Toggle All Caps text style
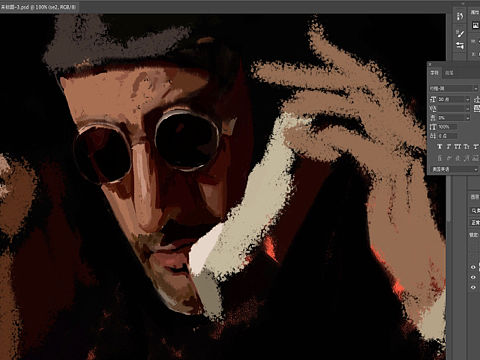This screenshot has height=360, width=480. click(457, 146)
